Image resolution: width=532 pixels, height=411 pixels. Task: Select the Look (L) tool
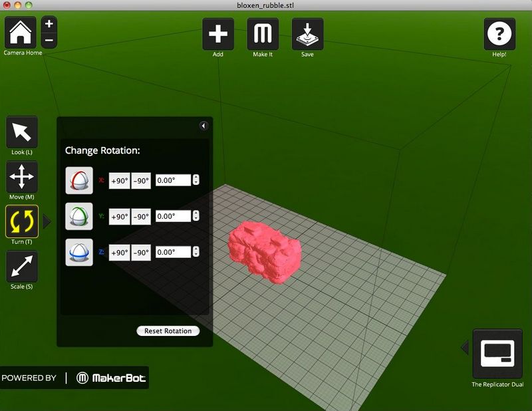[22, 132]
